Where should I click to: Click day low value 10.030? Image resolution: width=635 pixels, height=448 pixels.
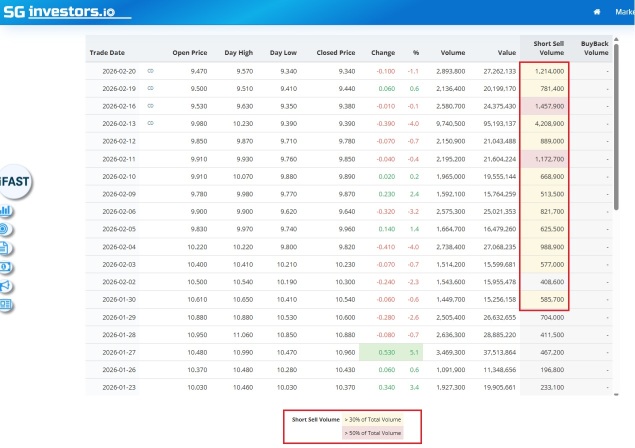[x=287, y=388]
